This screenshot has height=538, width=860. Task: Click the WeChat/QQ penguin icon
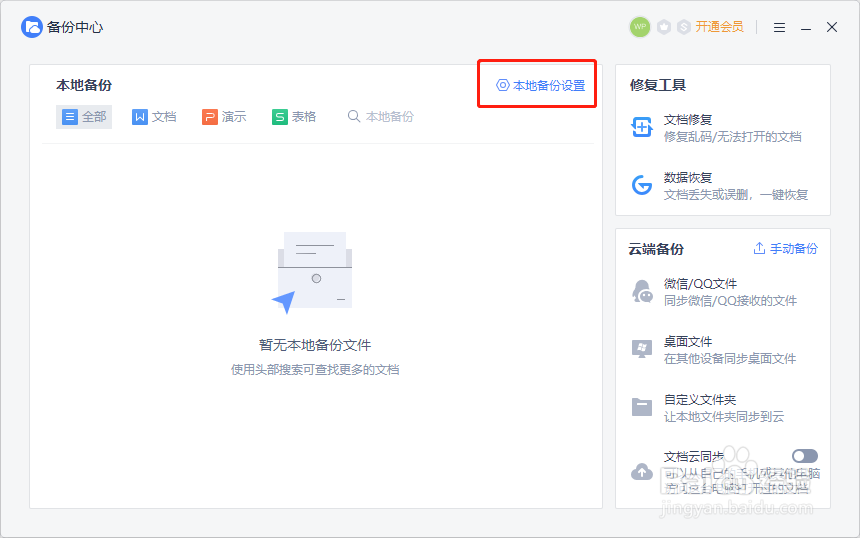click(x=642, y=291)
